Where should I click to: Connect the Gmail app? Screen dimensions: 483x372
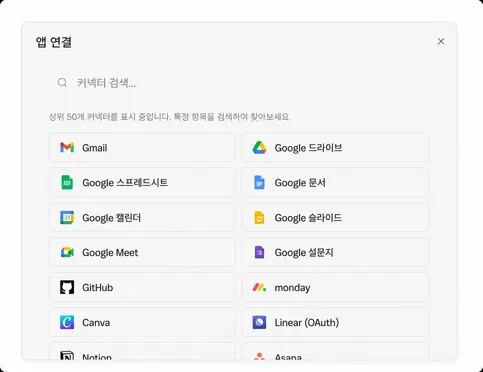tap(142, 147)
